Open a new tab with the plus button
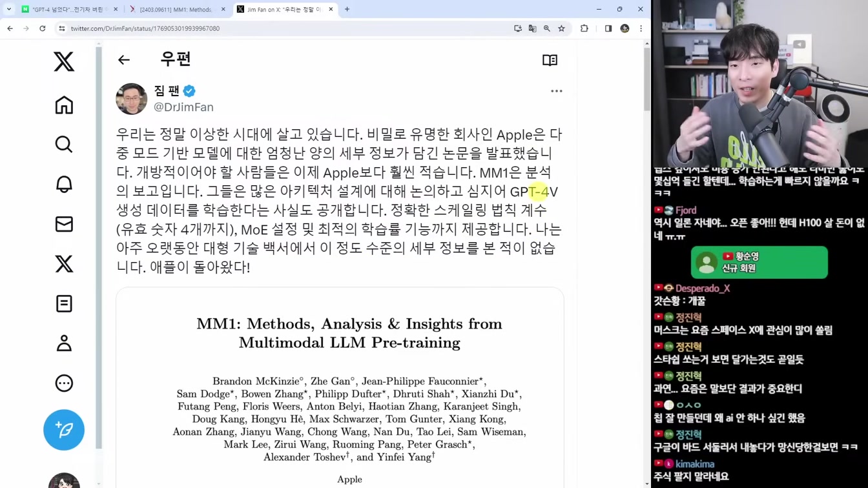This screenshot has height=488, width=868. click(347, 9)
